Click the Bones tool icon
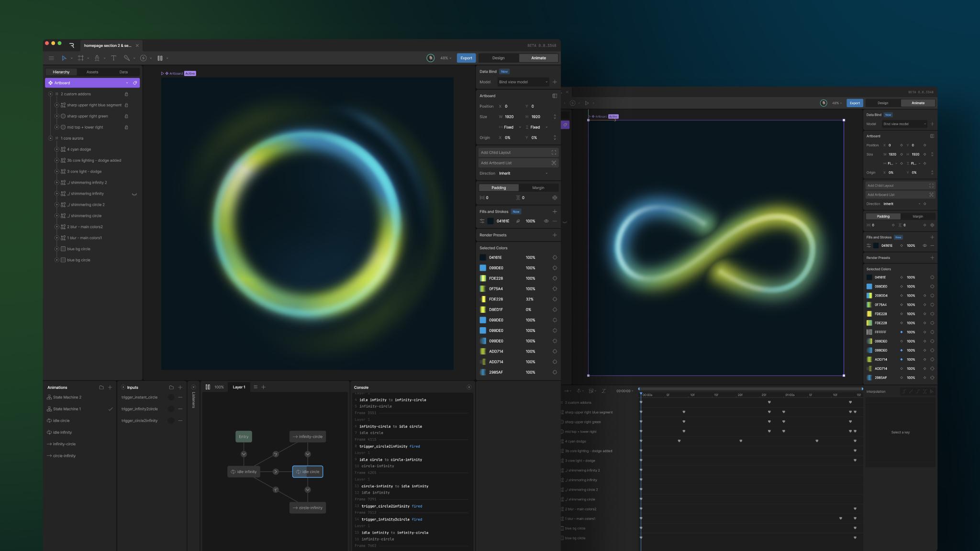Screen dimensions: 980x551 click(126, 58)
